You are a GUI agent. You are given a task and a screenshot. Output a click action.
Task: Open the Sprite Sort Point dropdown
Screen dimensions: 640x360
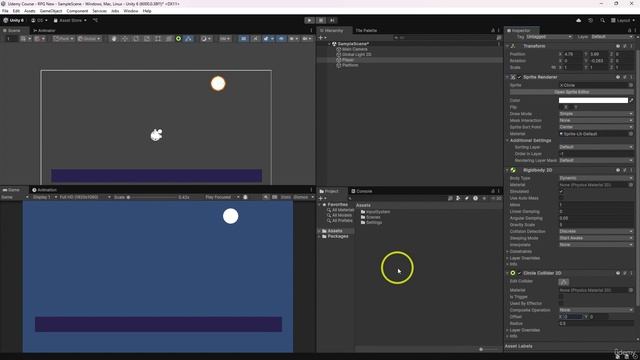click(x=596, y=127)
